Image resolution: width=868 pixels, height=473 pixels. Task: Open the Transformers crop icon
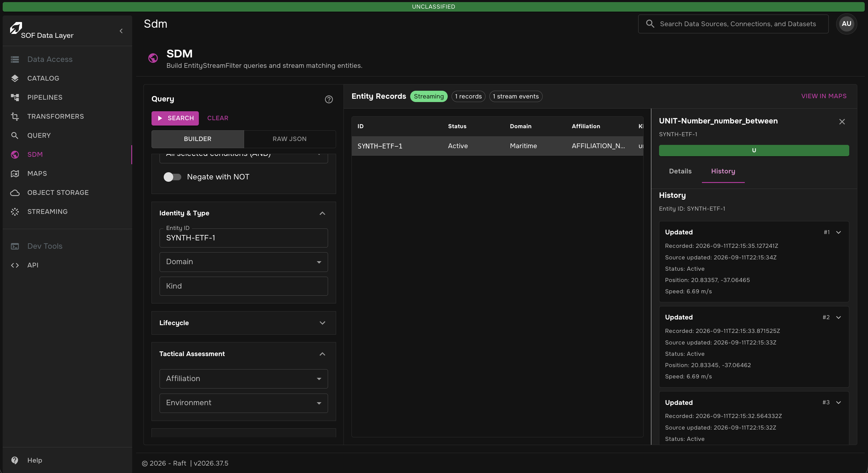15,117
